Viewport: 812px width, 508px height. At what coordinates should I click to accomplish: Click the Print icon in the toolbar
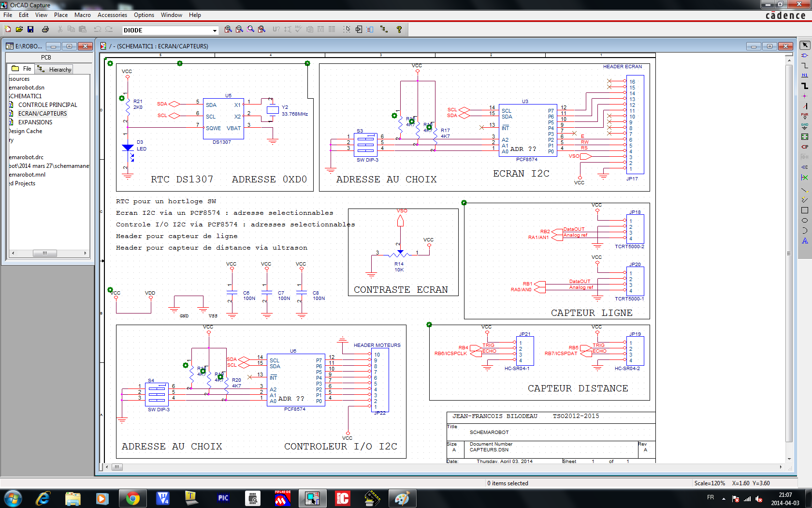(x=45, y=30)
